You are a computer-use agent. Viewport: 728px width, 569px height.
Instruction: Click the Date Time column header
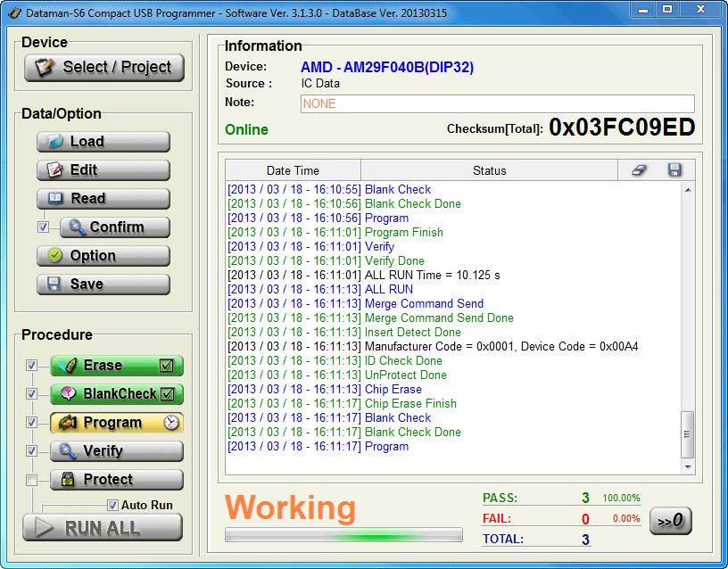tap(293, 170)
